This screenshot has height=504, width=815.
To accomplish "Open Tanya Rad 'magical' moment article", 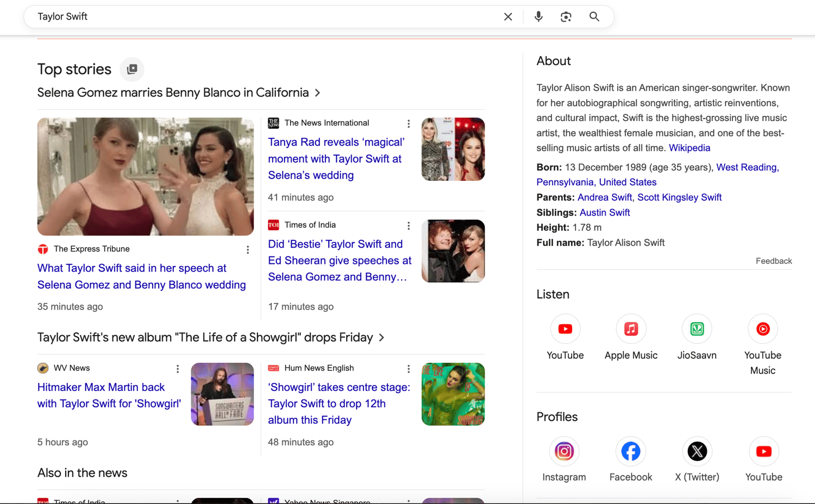I will (336, 159).
